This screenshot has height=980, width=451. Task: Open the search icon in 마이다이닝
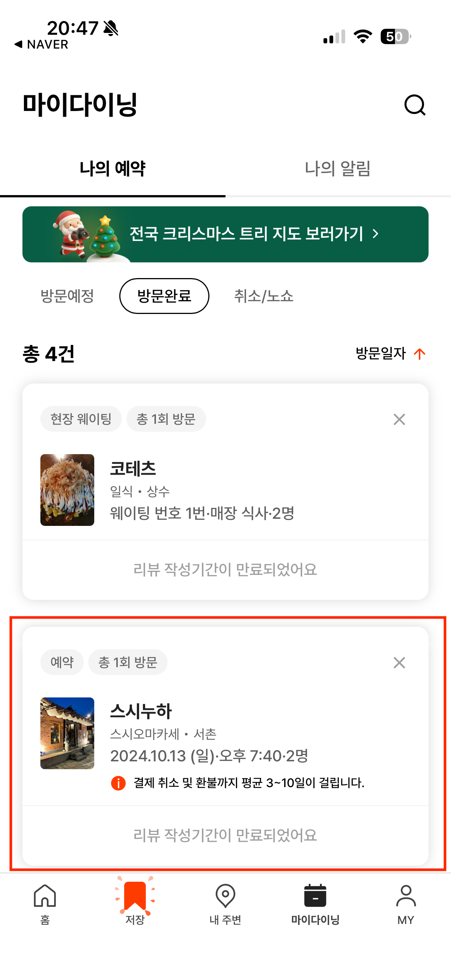click(415, 105)
